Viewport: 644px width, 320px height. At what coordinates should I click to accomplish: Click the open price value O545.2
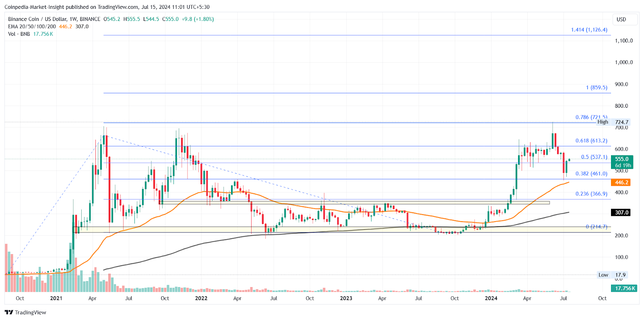click(112, 19)
